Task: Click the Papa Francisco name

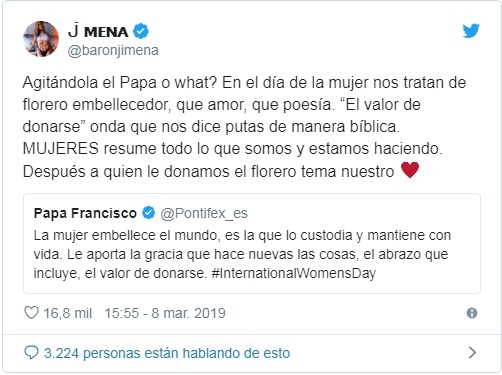Action: tap(85, 213)
